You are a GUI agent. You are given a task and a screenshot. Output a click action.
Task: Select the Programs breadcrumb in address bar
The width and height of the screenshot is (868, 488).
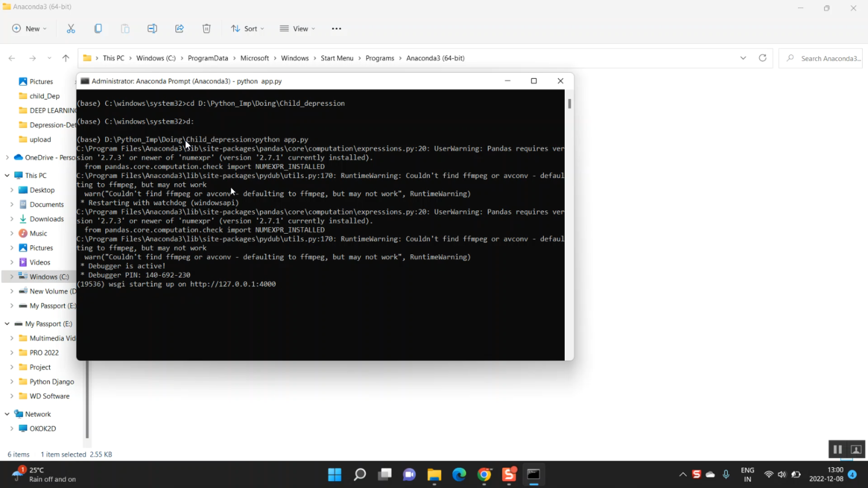click(x=380, y=58)
